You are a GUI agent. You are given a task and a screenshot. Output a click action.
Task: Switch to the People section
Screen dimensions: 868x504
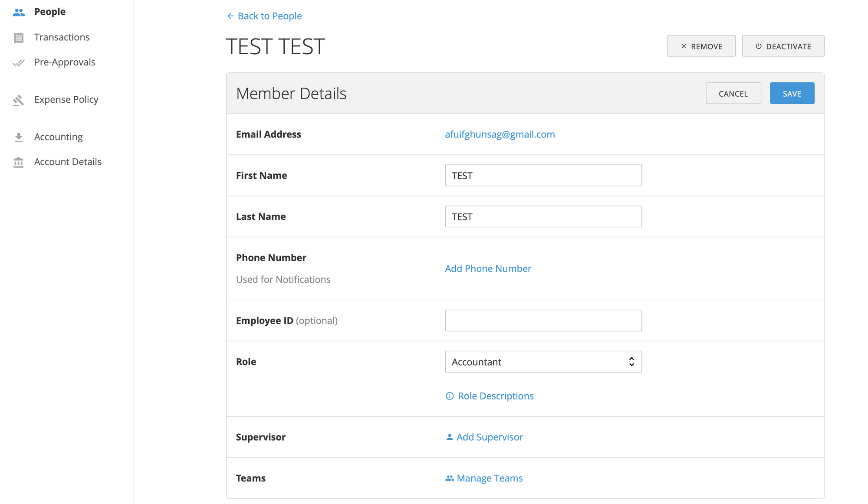[x=50, y=12]
